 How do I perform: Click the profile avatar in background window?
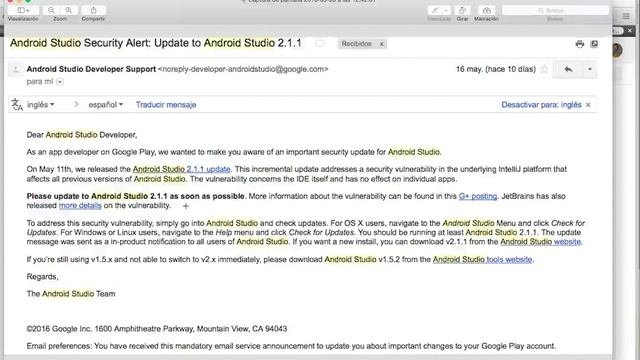[x=617, y=50]
